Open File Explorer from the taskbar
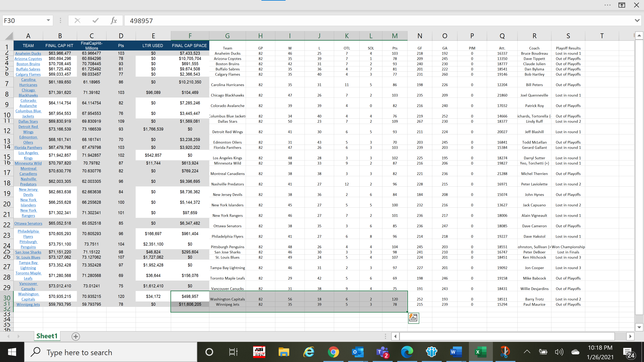Image resolution: width=644 pixels, height=362 pixels. coord(284,352)
